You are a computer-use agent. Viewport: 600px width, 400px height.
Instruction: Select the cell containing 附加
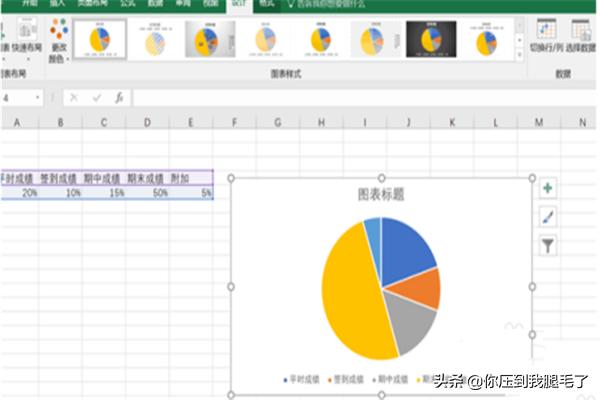click(191, 178)
